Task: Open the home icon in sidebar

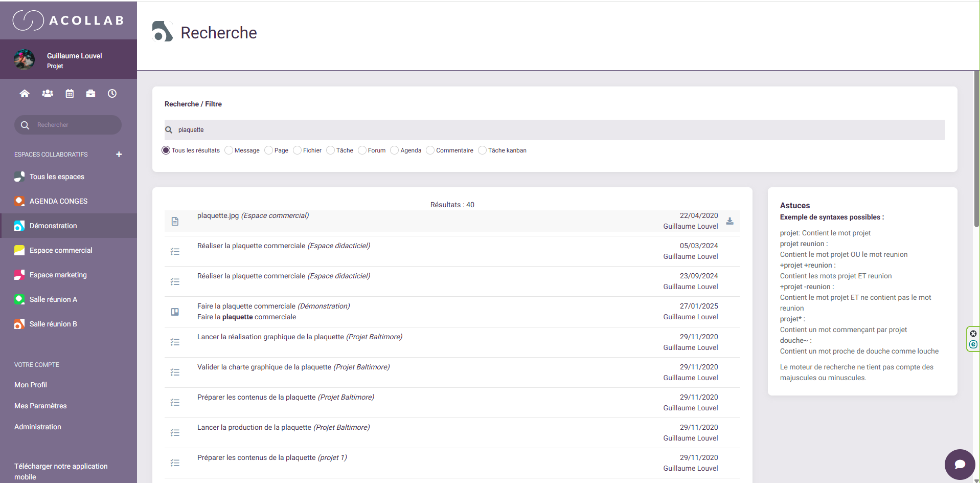Action: (25, 94)
